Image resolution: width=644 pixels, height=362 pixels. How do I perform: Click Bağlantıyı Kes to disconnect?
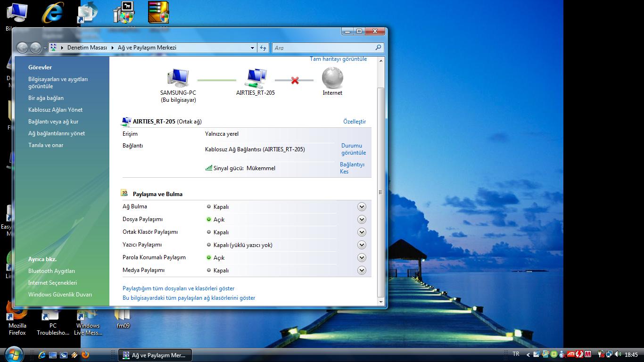point(352,168)
